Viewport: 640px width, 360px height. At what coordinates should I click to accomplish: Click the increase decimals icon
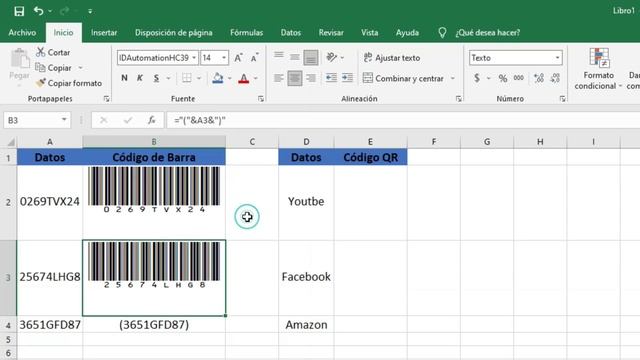point(539,78)
